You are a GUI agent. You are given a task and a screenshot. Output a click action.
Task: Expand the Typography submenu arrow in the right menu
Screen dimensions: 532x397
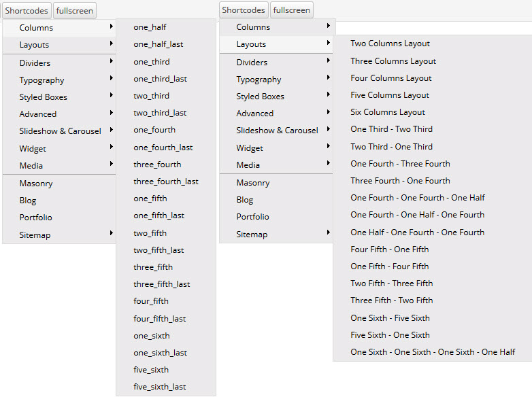click(329, 79)
